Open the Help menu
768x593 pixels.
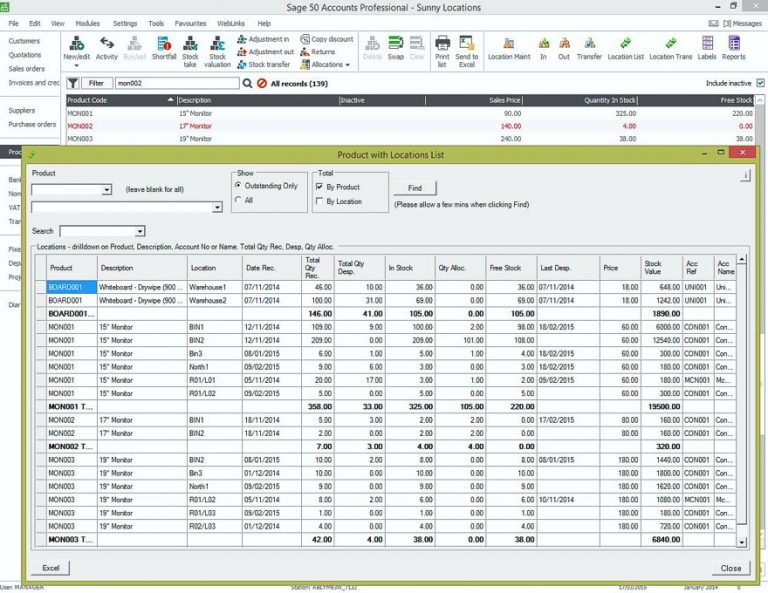pyautogui.click(x=264, y=24)
